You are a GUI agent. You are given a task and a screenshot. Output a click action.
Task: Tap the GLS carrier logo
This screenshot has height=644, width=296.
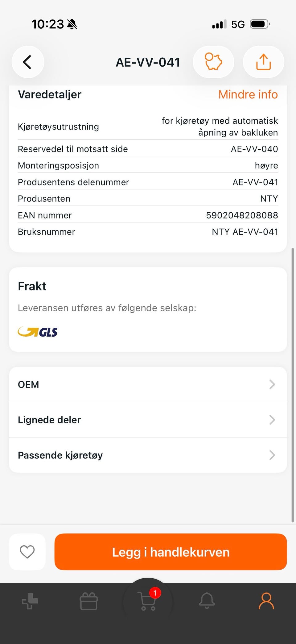(x=38, y=332)
